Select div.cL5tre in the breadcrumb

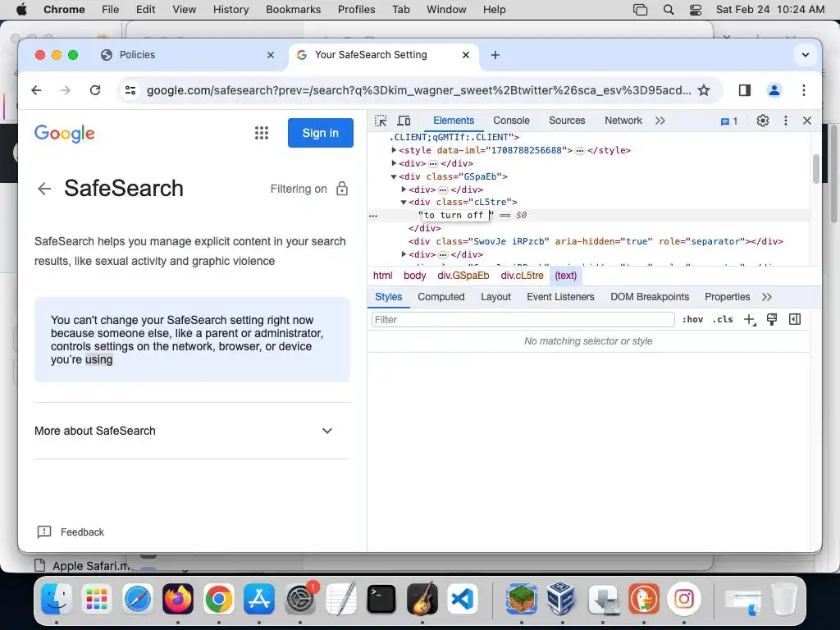[x=522, y=276]
